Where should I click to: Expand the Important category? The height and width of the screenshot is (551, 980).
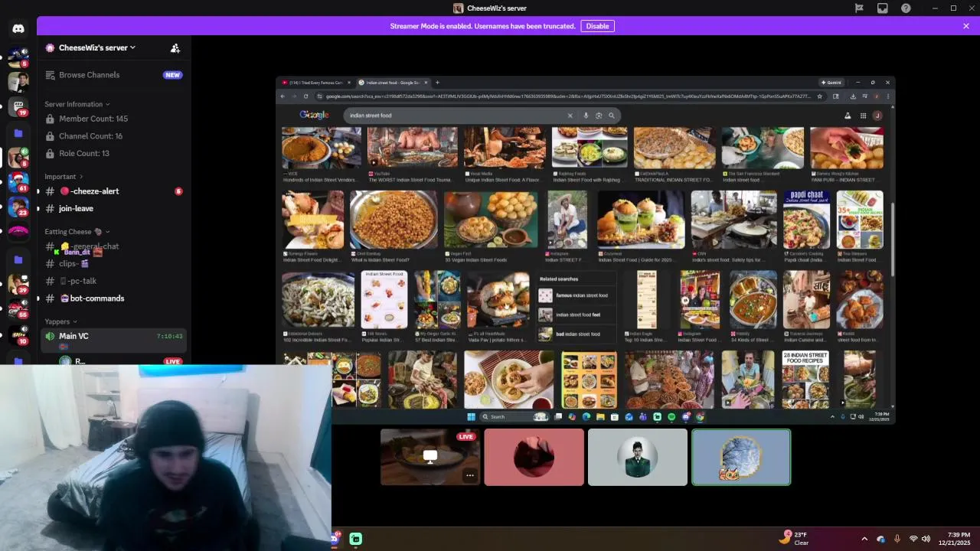coord(64,177)
